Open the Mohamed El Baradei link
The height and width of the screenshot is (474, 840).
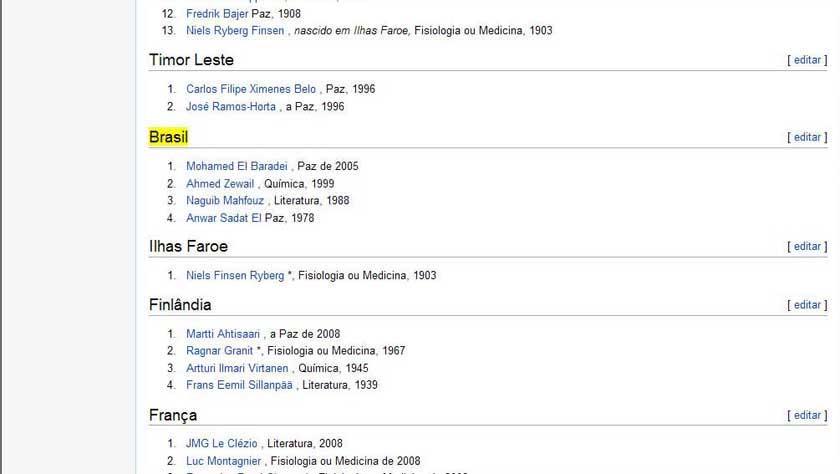coord(237,166)
